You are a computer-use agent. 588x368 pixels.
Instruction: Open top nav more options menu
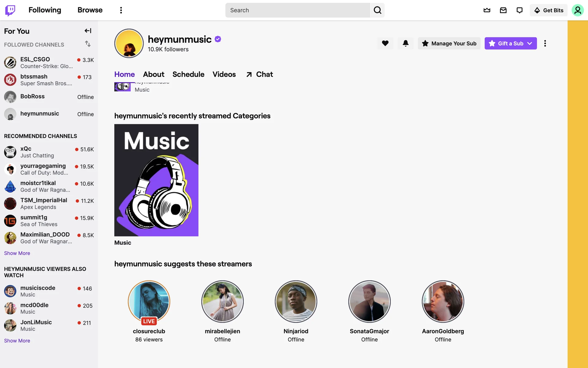(121, 10)
